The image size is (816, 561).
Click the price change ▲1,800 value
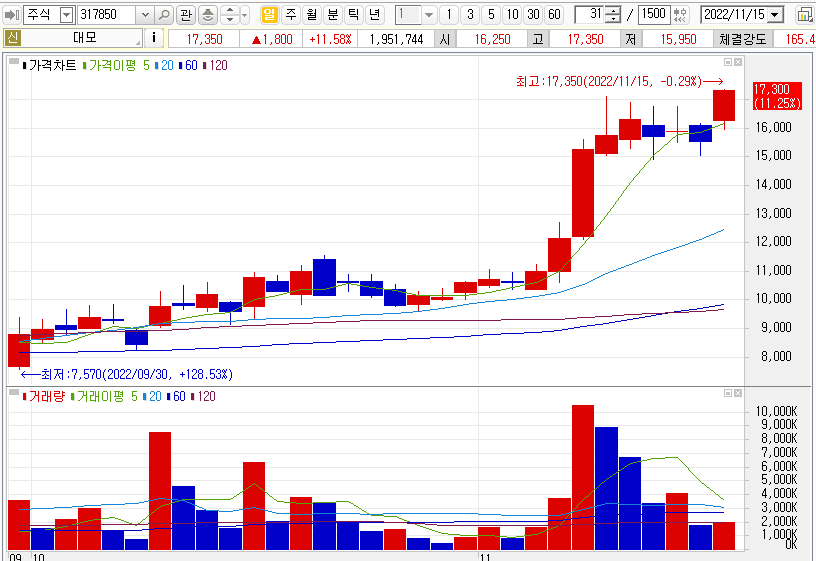click(x=272, y=39)
